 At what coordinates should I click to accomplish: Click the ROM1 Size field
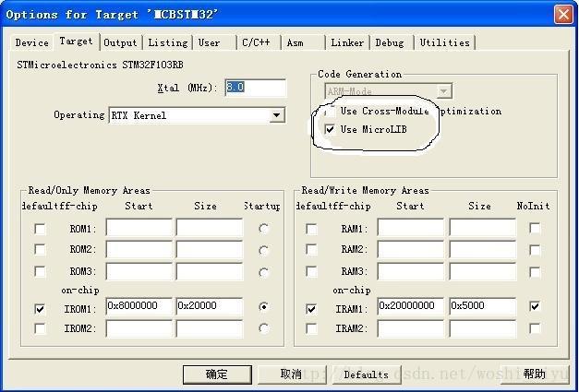click(x=210, y=228)
